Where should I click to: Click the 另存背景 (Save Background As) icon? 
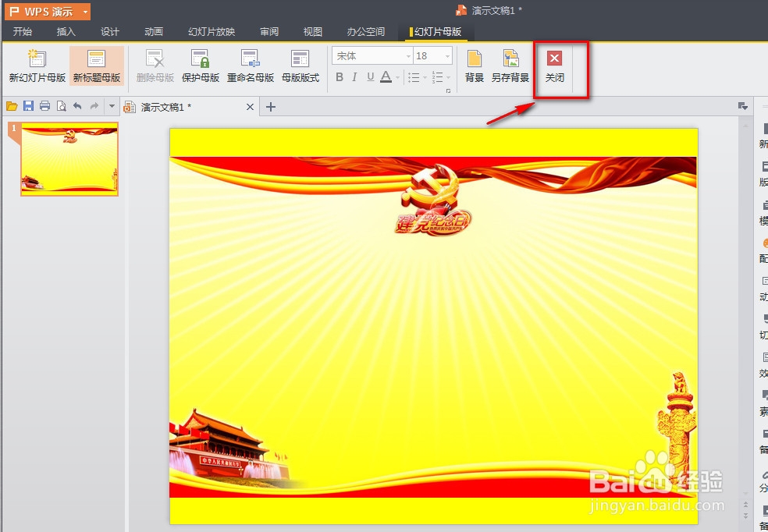[x=511, y=66]
